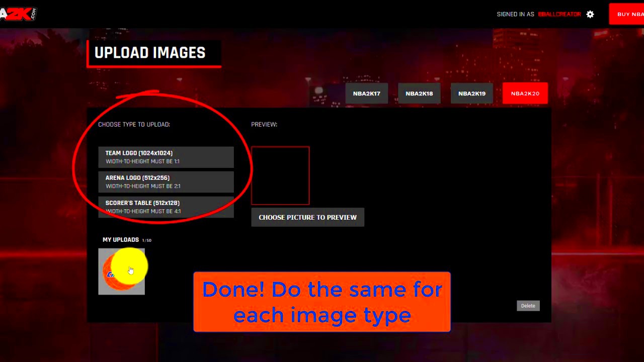Screen dimensions: 644x362
Task: Open the settings gear icon
Action: (x=590, y=14)
